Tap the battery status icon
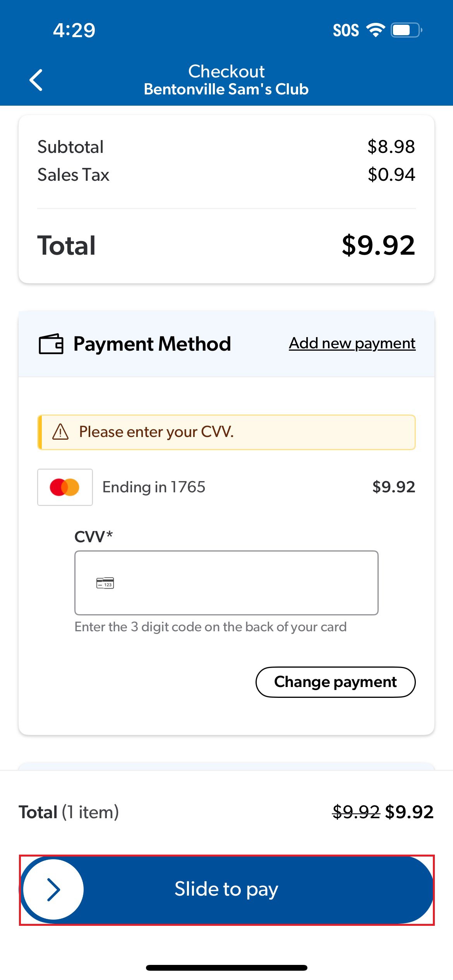Viewport: 453px width, 980px height. coord(406,30)
